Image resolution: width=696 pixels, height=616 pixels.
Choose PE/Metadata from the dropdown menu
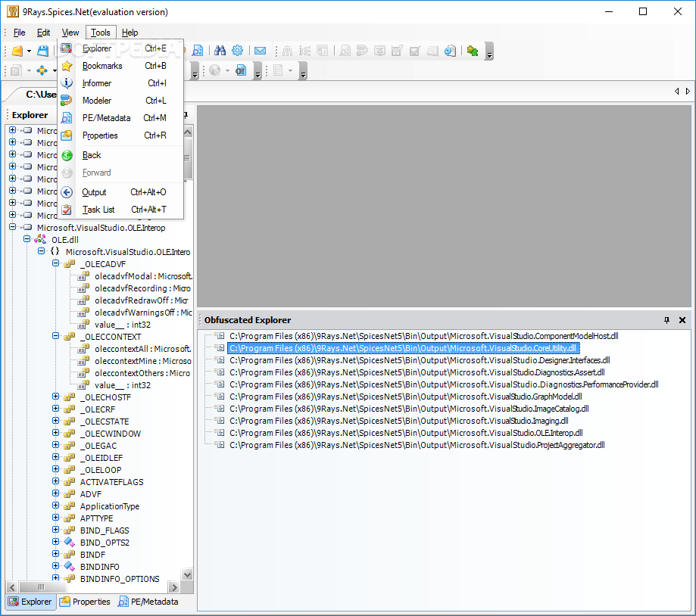(120, 118)
